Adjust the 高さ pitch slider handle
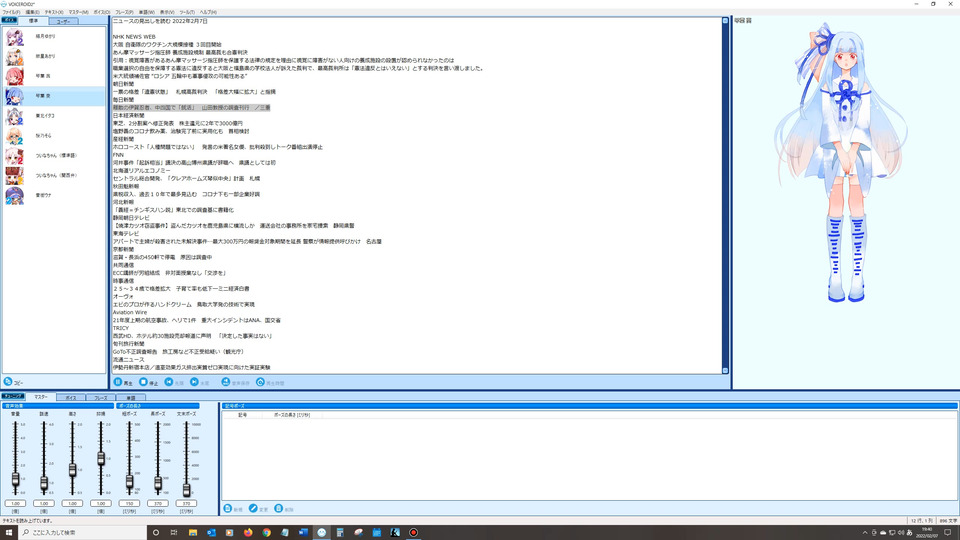Viewport: 960px width, 540px height. click(x=72, y=470)
